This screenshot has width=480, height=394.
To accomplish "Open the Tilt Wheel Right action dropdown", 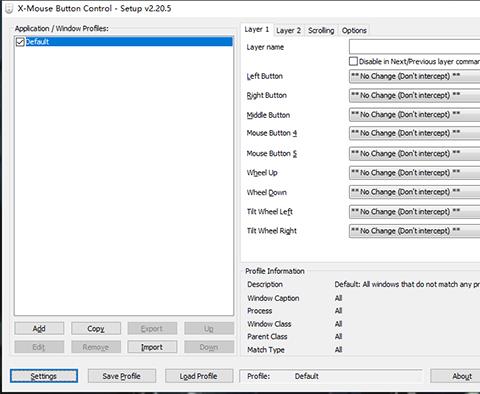I will (x=414, y=231).
